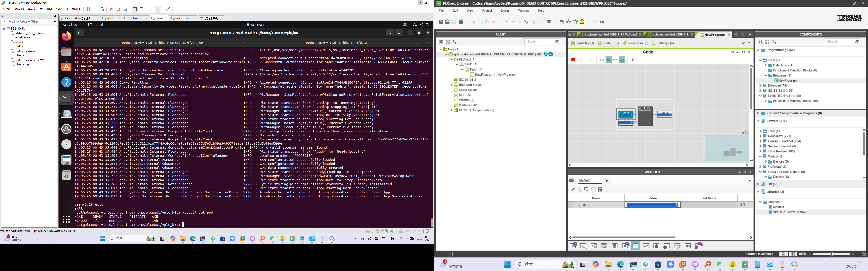Select NewProgram1 : NewProgram in the tree
This screenshot has height=271, width=868.
495,75
